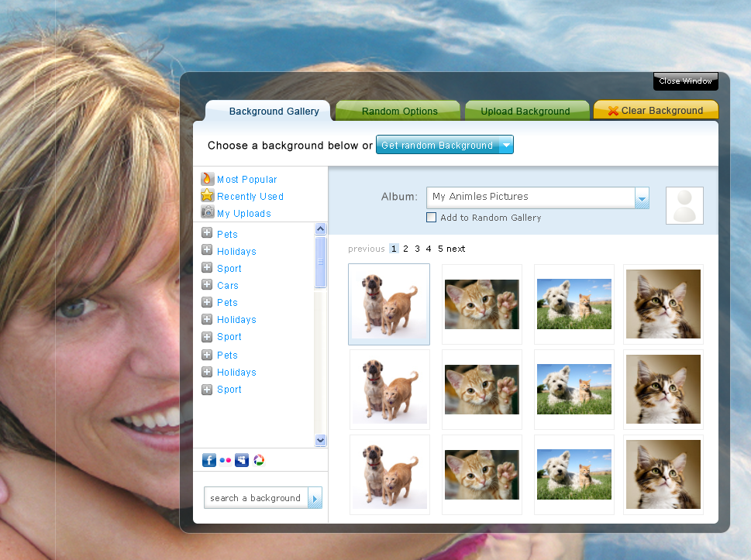Click the category list scroll down arrow
This screenshot has height=560, width=751.
(x=320, y=440)
